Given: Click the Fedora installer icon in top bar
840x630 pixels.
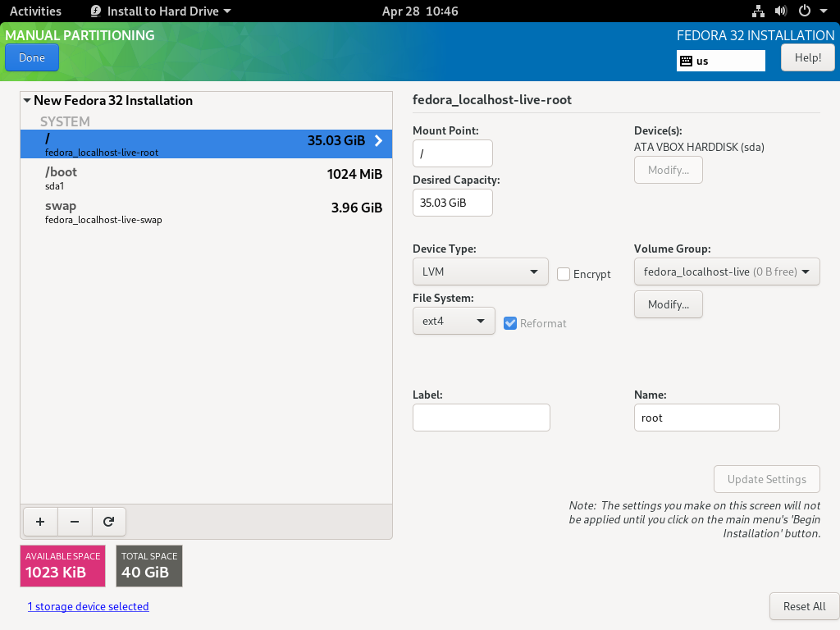Looking at the screenshot, I should coord(96,11).
